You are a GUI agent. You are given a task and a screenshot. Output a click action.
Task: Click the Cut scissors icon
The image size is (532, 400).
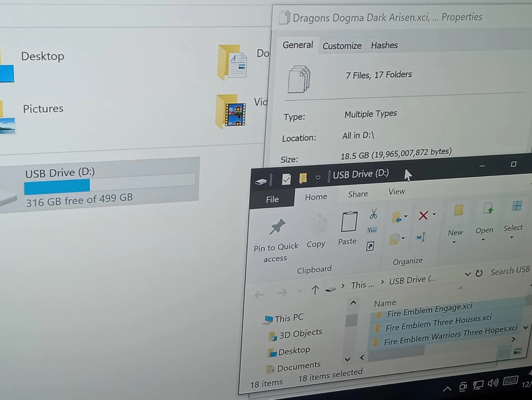tap(373, 214)
